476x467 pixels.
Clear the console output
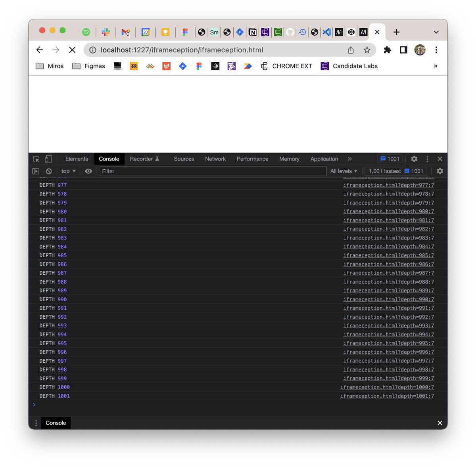pyautogui.click(x=49, y=171)
